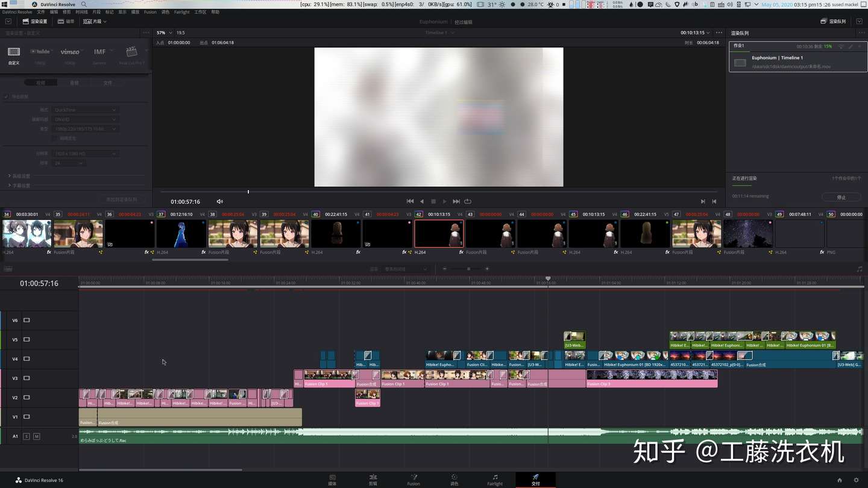The image size is (868, 488).
Task: Open the File (文件) menu
Action: [41, 12]
